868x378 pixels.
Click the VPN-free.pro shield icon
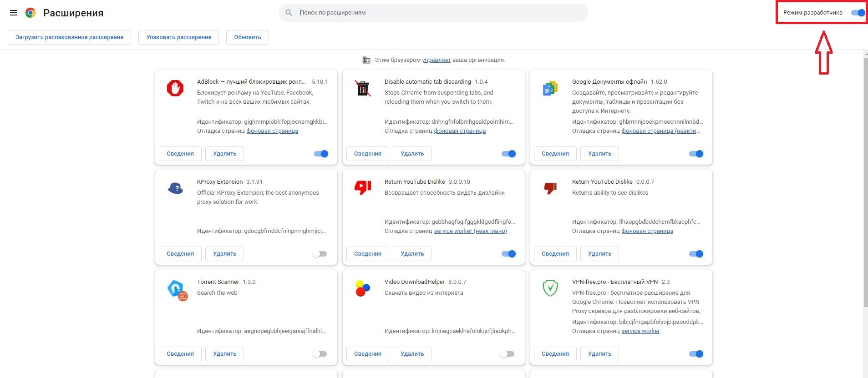(x=550, y=288)
